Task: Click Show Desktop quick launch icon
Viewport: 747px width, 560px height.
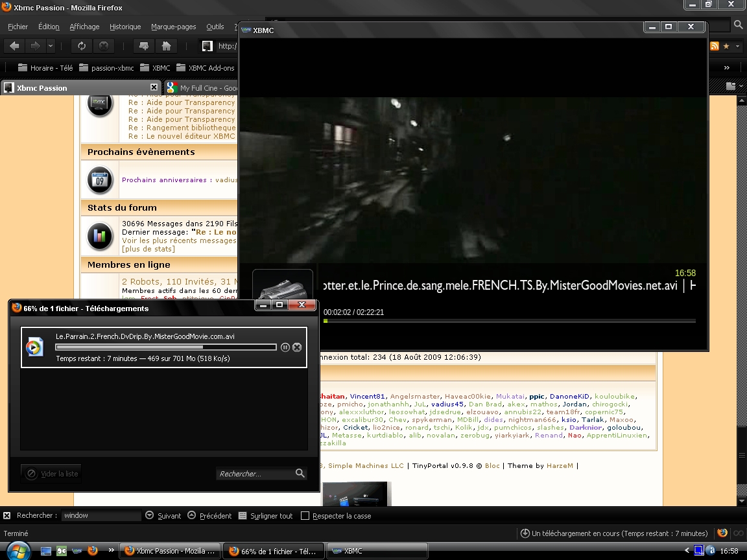Action: point(46,551)
